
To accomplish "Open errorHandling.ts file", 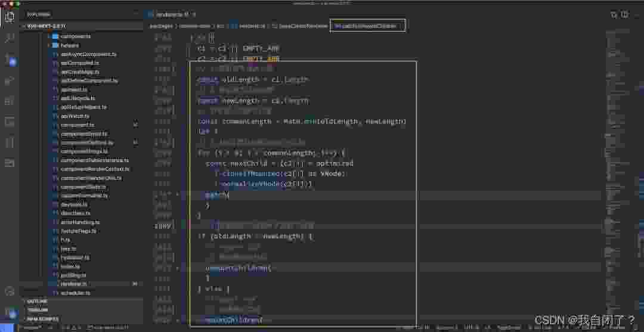I will (x=81, y=222).
